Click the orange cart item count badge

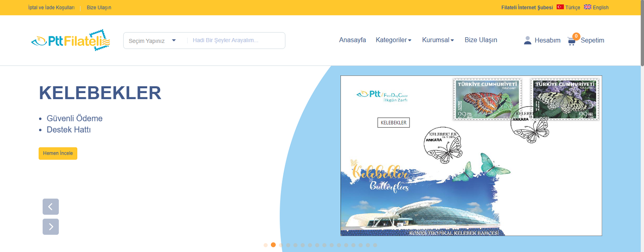pos(576,36)
